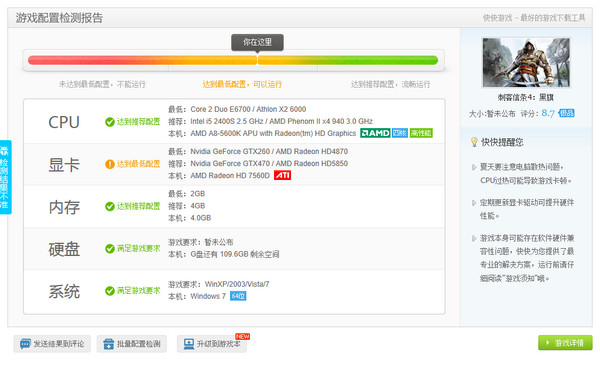
Task: Click the 系统 heading
Action: point(64,292)
